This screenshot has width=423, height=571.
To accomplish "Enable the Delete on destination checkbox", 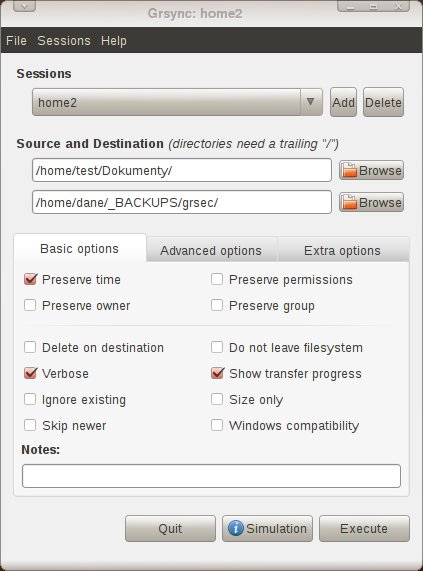I will point(30,347).
